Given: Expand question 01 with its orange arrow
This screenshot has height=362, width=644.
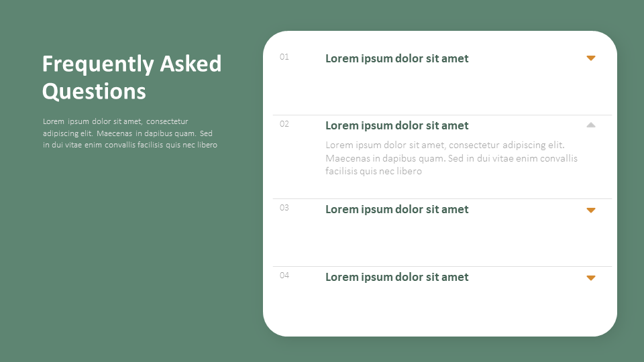Looking at the screenshot, I should [x=590, y=58].
